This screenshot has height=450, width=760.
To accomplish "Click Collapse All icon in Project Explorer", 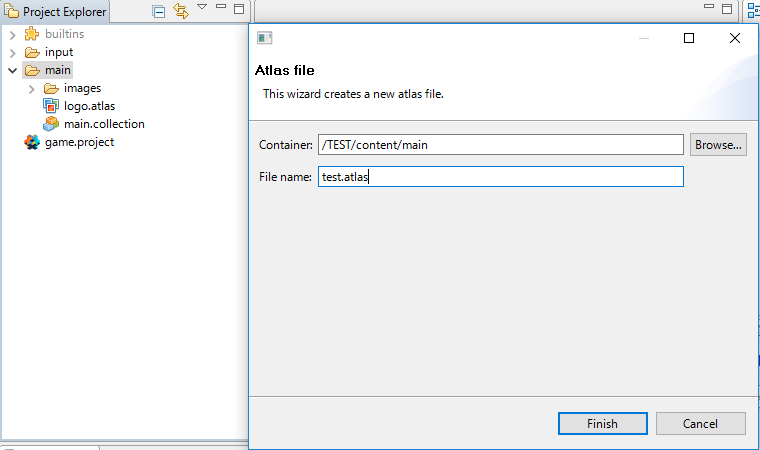I will click(158, 11).
